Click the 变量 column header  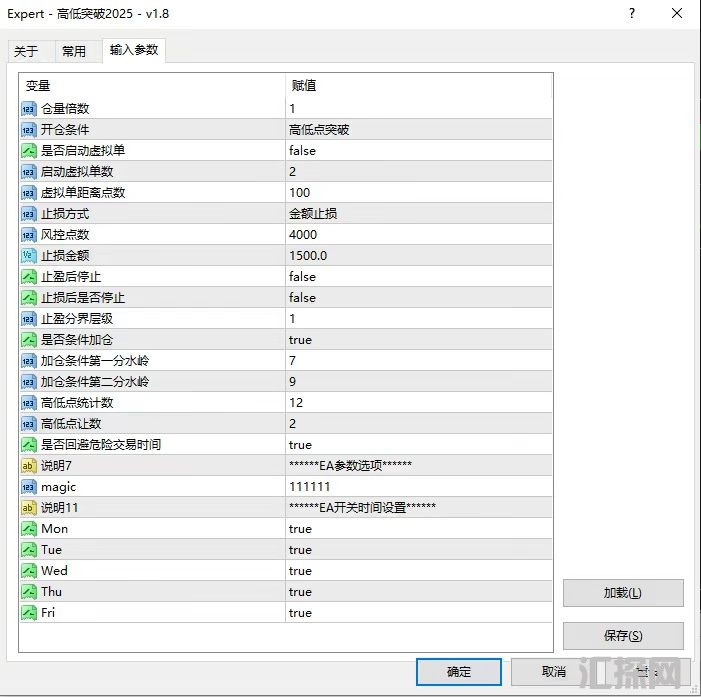click(152, 85)
